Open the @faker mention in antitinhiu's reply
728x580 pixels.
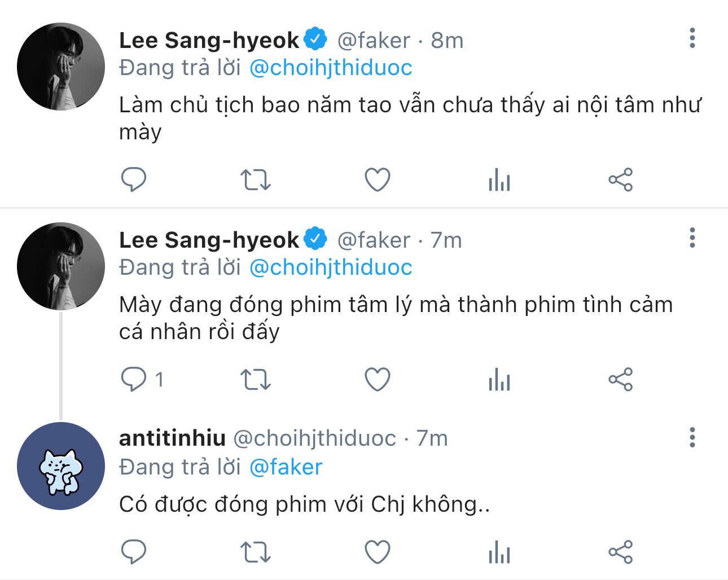point(286,467)
